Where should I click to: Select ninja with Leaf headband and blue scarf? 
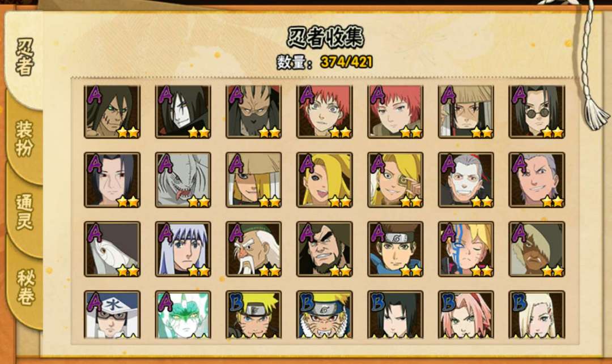tap(395, 249)
